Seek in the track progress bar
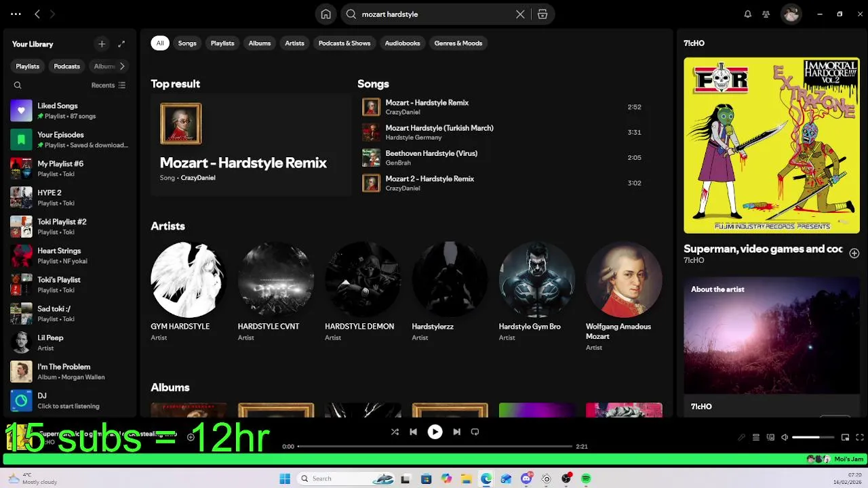The width and height of the screenshot is (868, 488). point(435,447)
